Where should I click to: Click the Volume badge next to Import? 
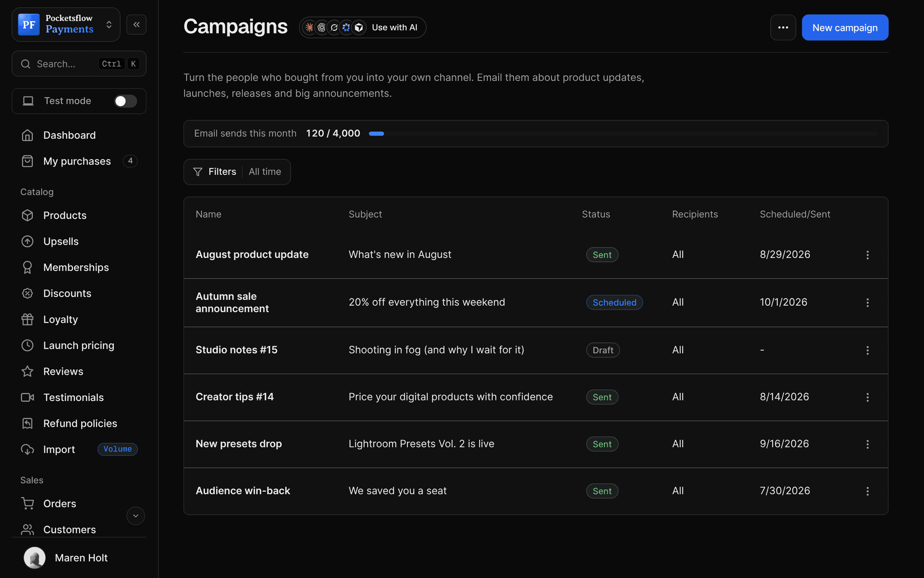pos(117,449)
